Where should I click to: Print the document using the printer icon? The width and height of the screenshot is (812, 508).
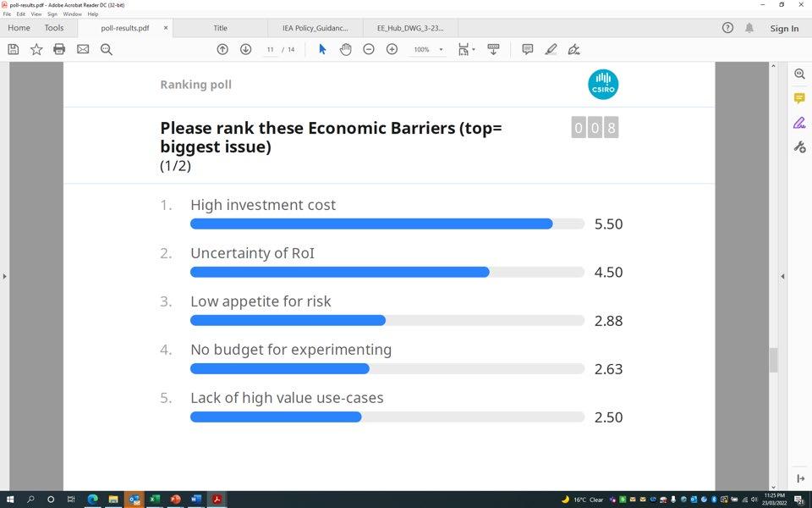(59, 49)
